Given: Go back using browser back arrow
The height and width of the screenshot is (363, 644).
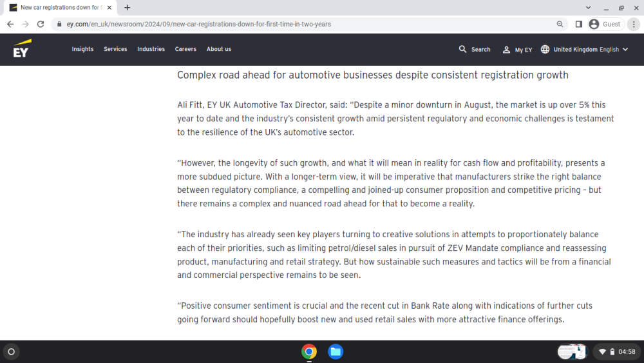Looking at the screenshot, I should [x=10, y=25].
